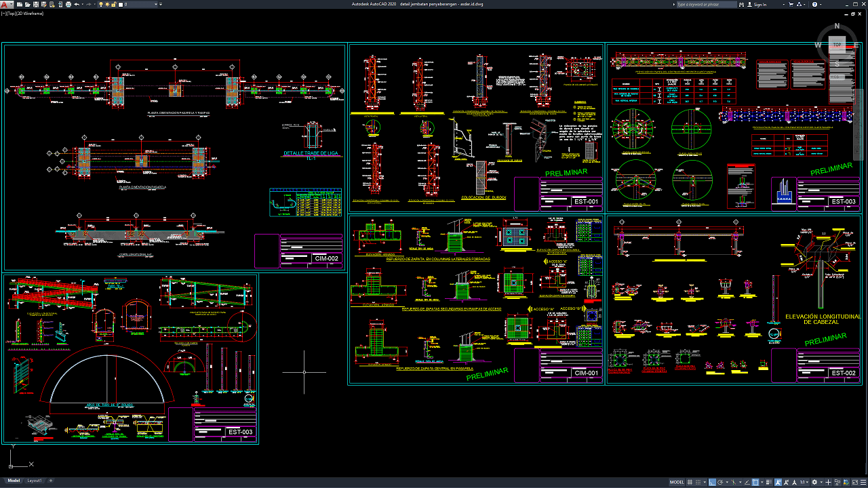Save the drawing with Save icon
Viewport: 868px width, 488px height.
[x=35, y=5]
